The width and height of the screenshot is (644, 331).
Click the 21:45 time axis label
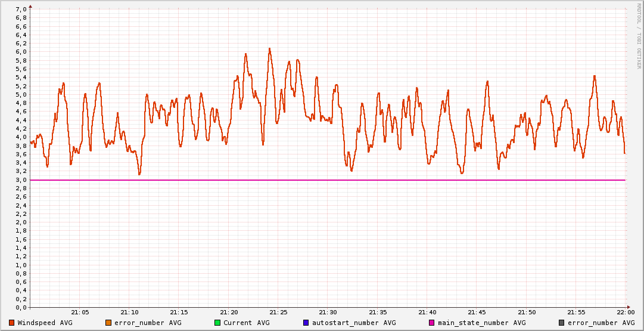(x=477, y=313)
